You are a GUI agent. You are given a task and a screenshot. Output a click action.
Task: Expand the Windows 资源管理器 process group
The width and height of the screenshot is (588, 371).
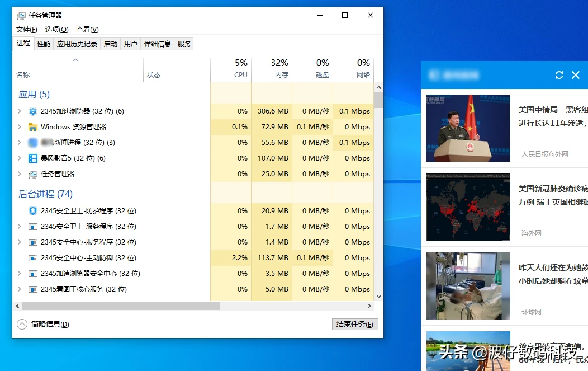pyautogui.click(x=20, y=127)
